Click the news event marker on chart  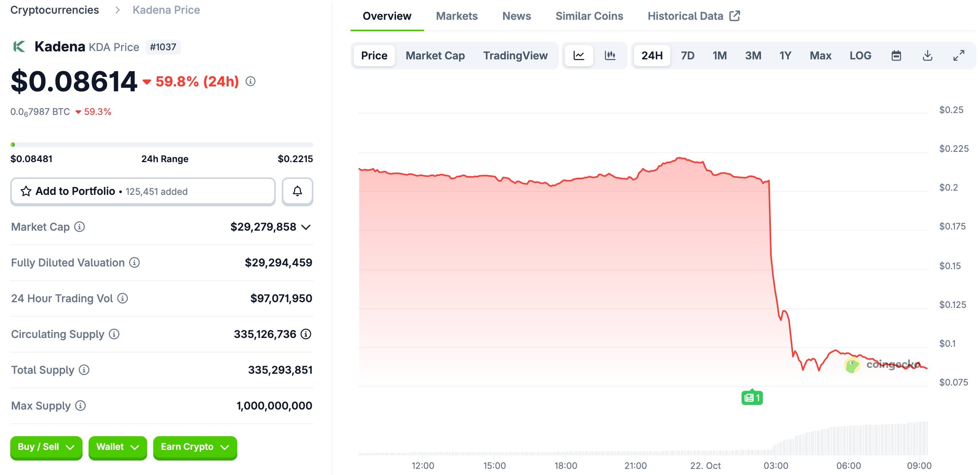pos(752,398)
